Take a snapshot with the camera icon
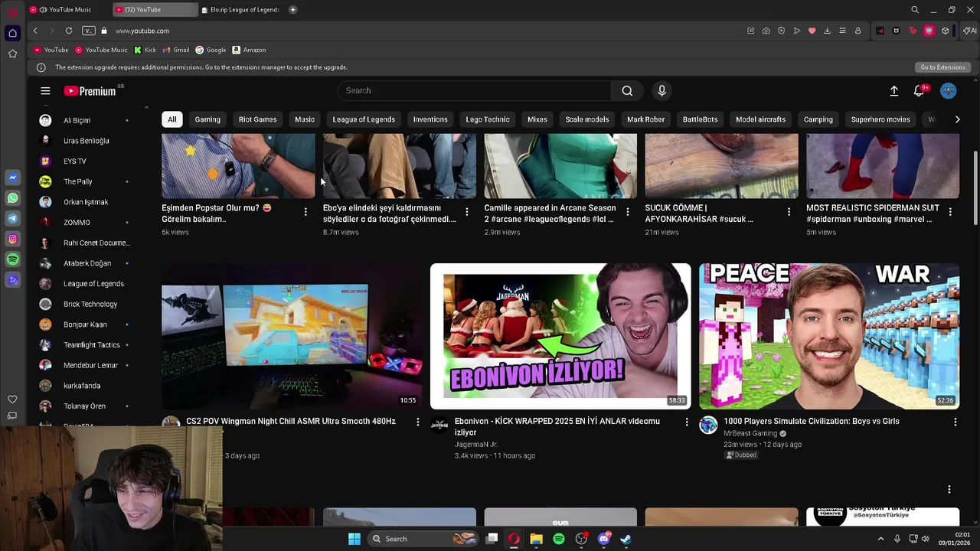The image size is (980, 551). pos(766,31)
